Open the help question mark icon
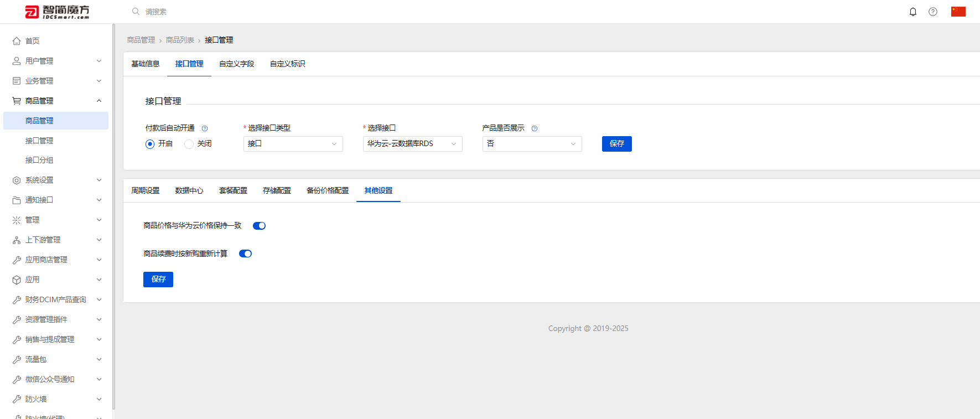The height and width of the screenshot is (419, 980). point(933,12)
